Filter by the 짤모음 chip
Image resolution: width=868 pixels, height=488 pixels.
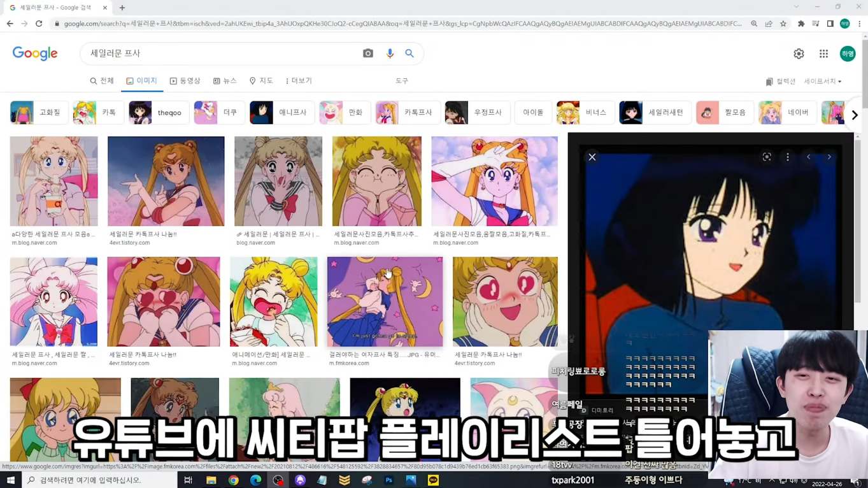tap(725, 113)
